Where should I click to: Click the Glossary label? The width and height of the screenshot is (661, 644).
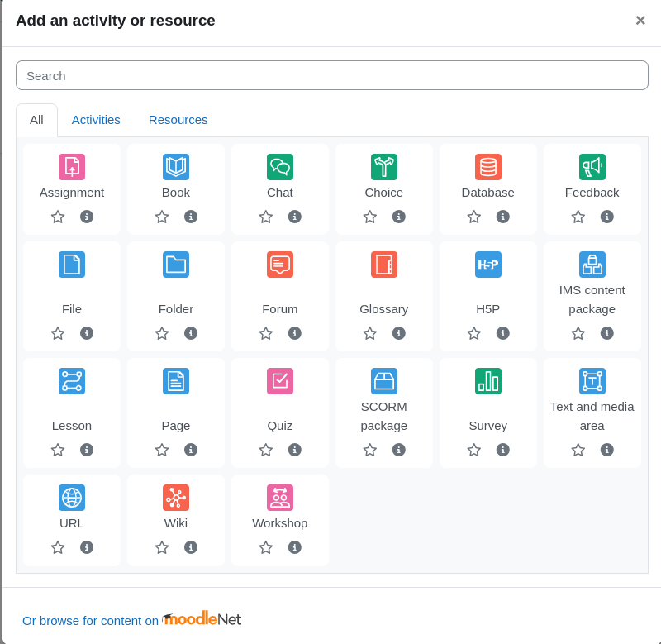(x=384, y=309)
